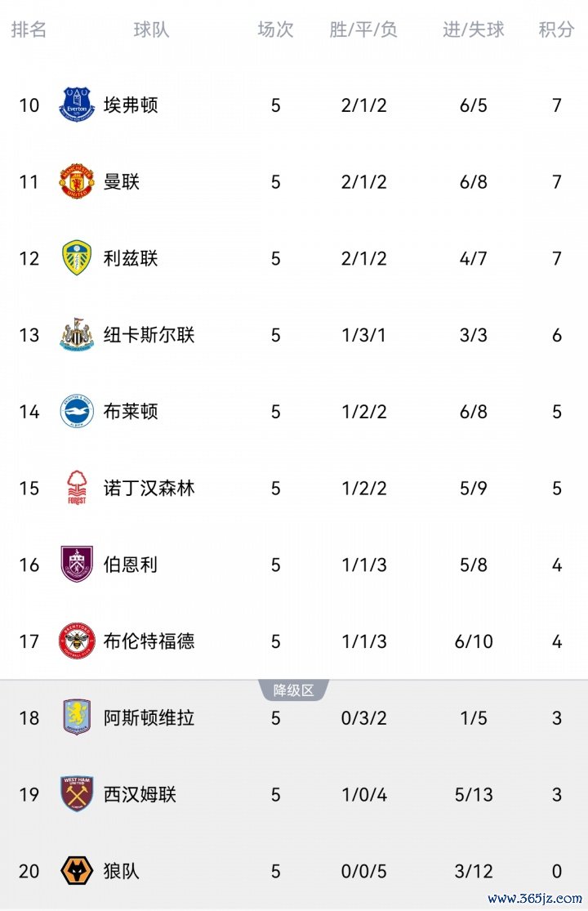Viewport: 588px width, 911px height.
Task: Tap the Brighton seagull logo
Action: (77, 411)
